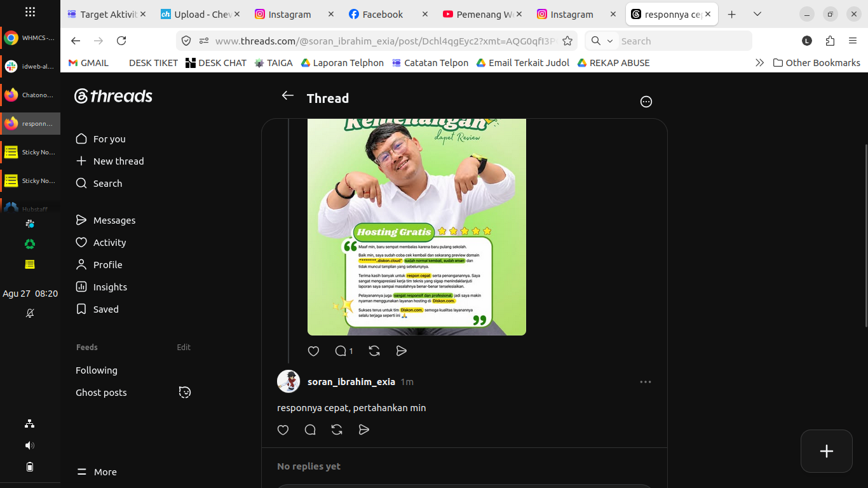Screen dimensions: 868x488
Task: Expand the list all tabs chevron
Action: (757, 14)
